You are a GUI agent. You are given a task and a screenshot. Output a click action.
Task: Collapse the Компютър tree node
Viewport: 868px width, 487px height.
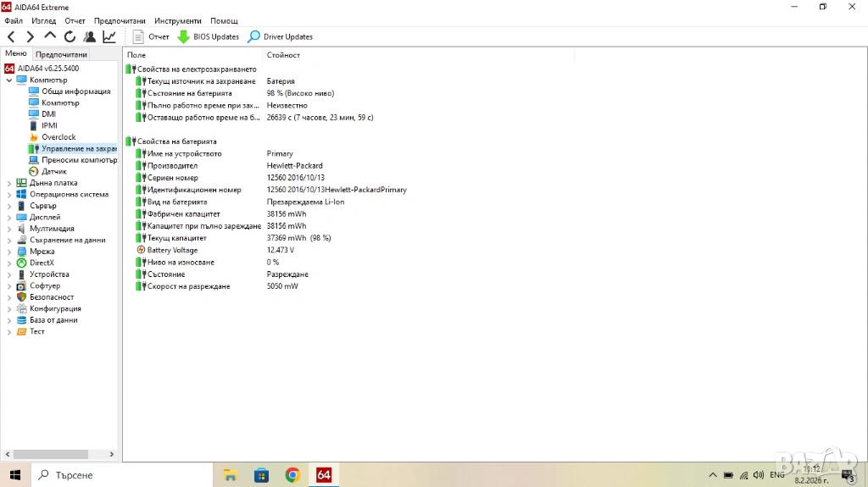coord(9,80)
